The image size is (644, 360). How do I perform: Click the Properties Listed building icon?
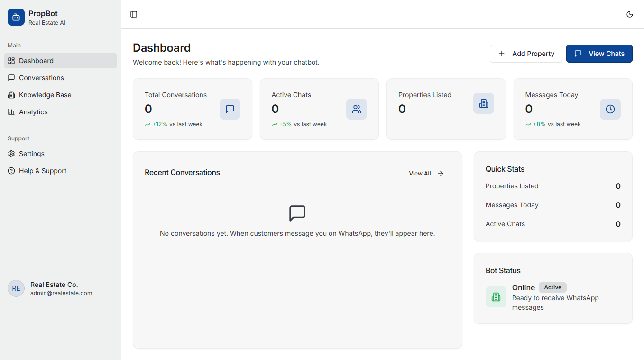484,103
